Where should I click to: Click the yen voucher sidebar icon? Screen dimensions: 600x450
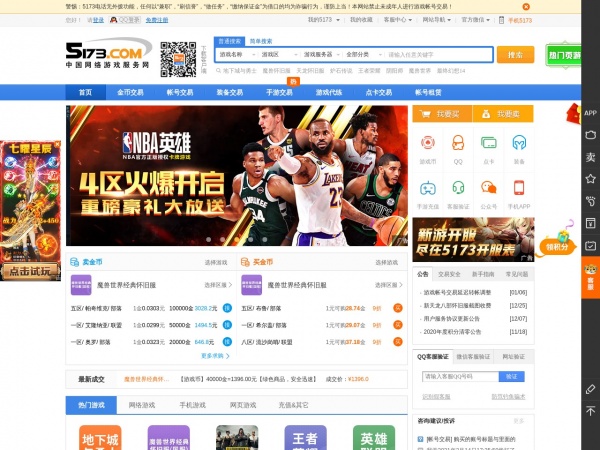point(590,223)
